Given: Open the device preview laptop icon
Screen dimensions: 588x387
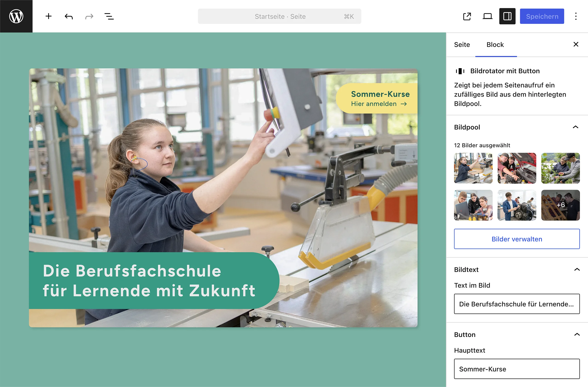Looking at the screenshot, I should 487,16.
